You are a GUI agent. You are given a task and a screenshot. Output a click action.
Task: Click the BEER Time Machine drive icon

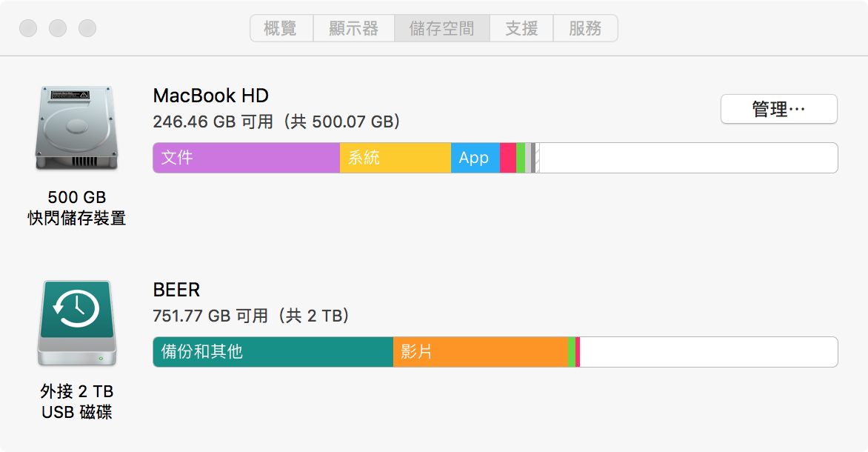click(77, 322)
